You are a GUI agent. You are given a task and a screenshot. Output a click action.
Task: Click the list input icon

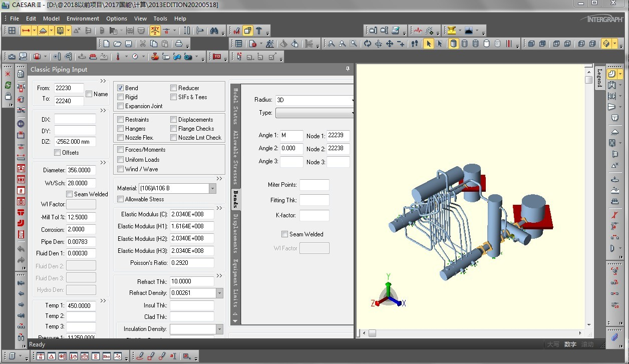(238, 44)
